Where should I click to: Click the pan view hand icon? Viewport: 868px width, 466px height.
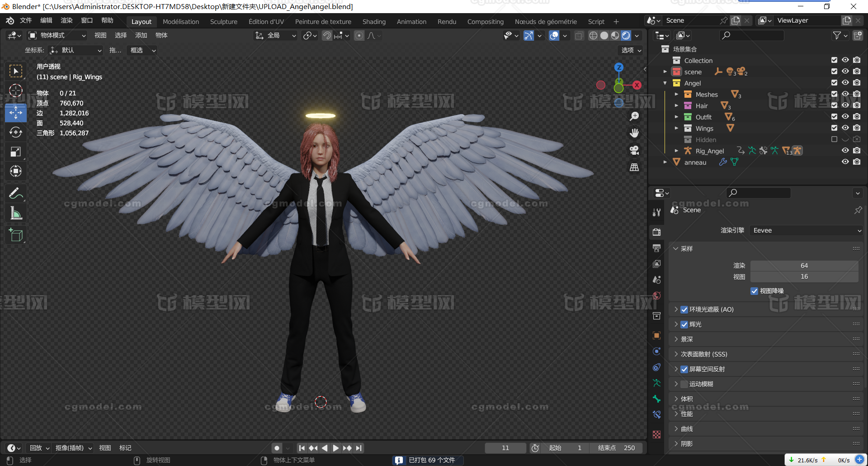point(634,133)
